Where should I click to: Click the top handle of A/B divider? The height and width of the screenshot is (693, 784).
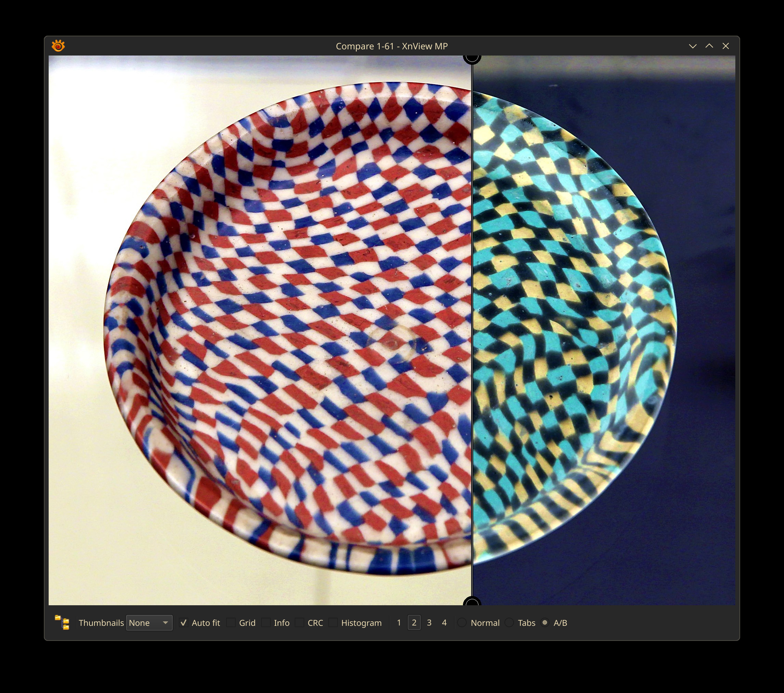(x=472, y=58)
